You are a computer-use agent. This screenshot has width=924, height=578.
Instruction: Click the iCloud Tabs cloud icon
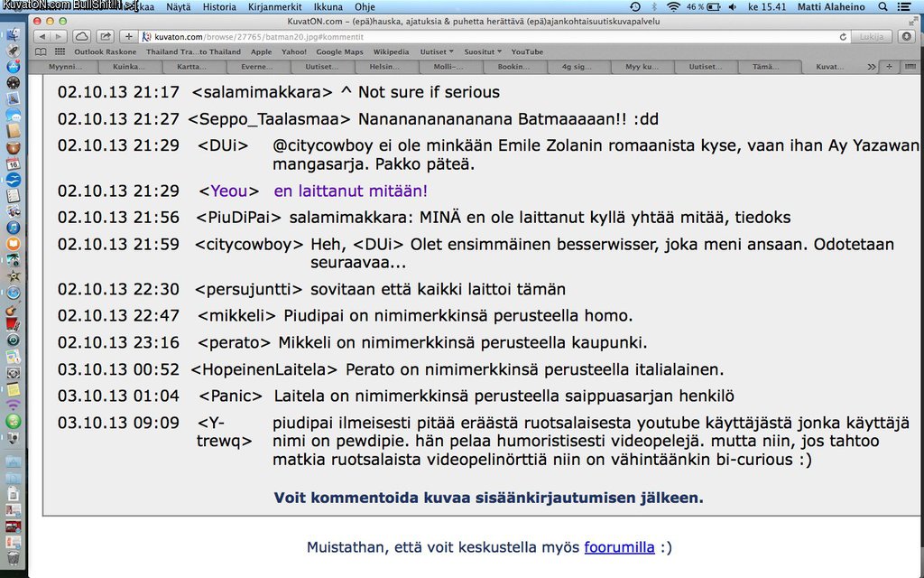[x=82, y=37]
